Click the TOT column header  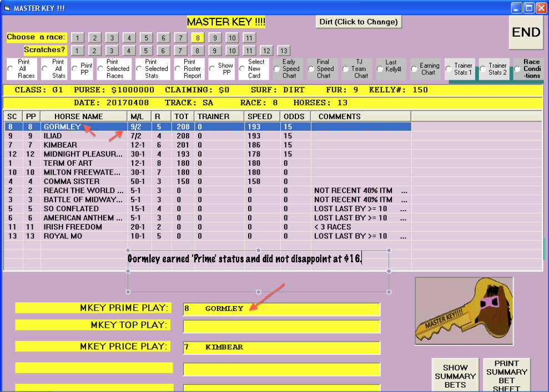[x=182, y=116]
